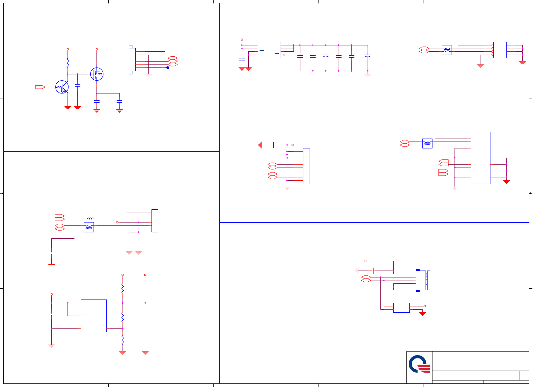555x392 pixels.
Task: Select the multi-pin connector body left of the test point
Action: pyautogui.click(x=132, y=60)
